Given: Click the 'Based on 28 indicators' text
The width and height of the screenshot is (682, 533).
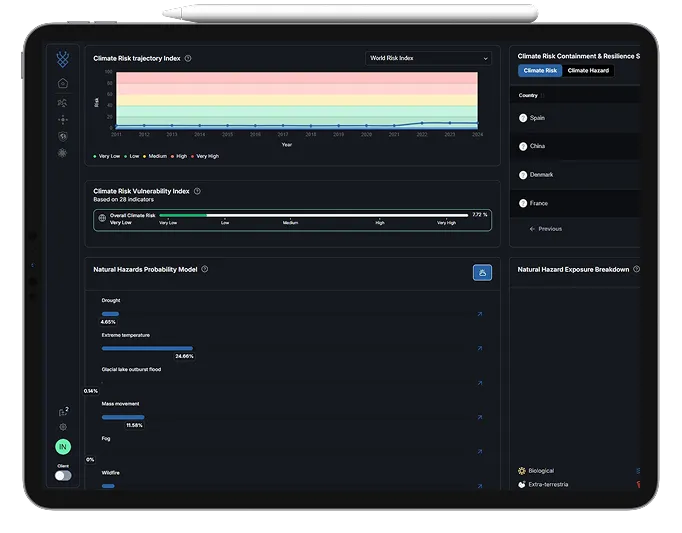Looking at the screenshot, I should point(124,200).
